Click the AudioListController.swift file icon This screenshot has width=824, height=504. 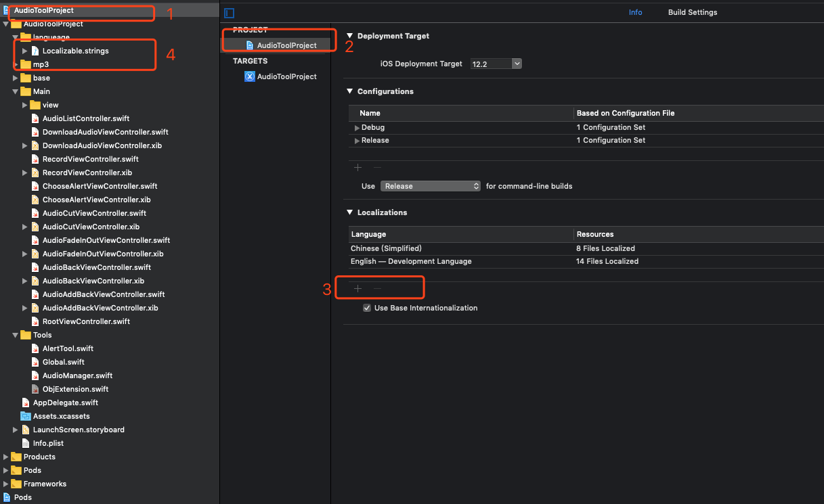(35, 118)
